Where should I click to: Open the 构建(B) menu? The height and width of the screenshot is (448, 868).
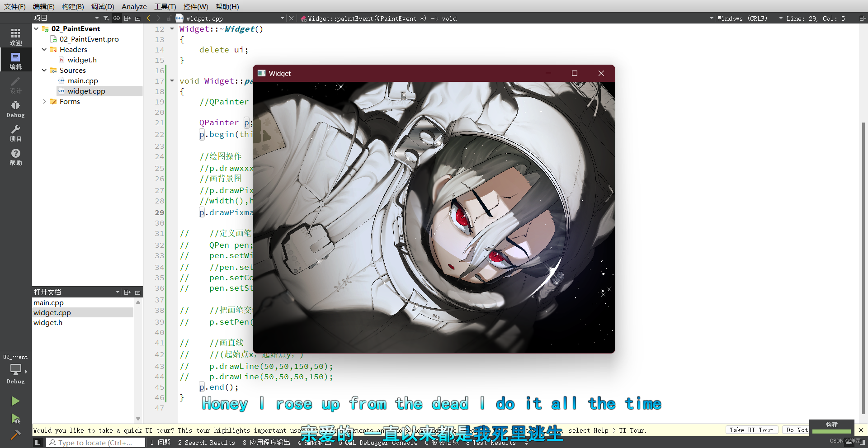click(x=73, y=6)
